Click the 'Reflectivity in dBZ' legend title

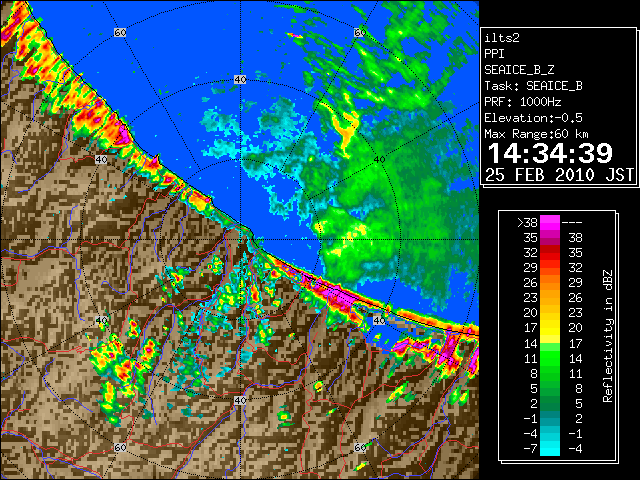click(608, 336)
